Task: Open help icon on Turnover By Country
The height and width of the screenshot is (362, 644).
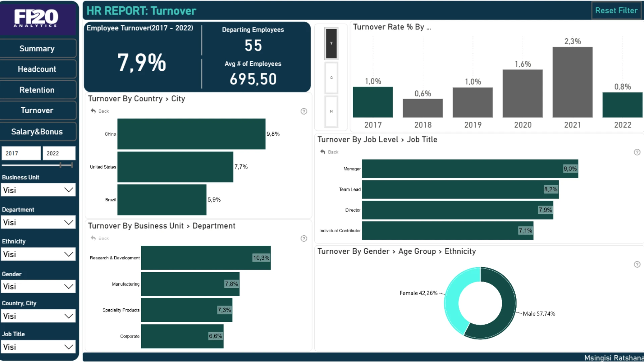Action: coord(304,111)
